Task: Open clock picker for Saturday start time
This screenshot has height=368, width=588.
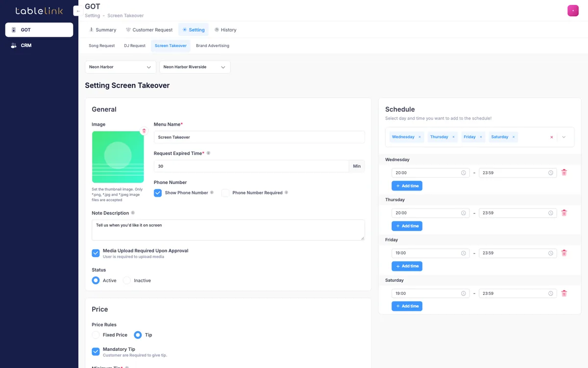Action: pos(464,293)
